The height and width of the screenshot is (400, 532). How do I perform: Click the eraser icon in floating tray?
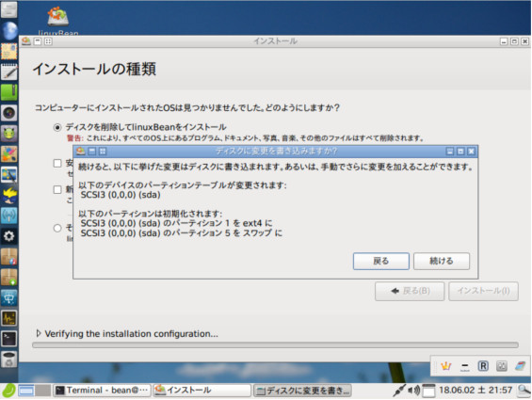(x=520, y=366)
